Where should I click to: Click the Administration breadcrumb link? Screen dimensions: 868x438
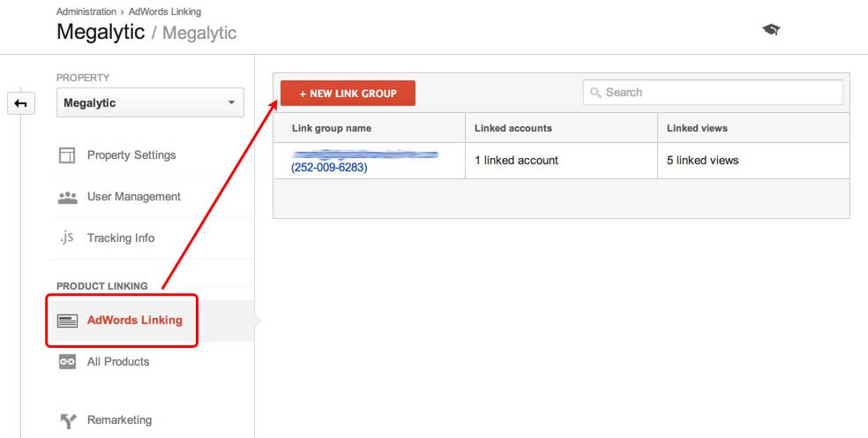[86, 11]
